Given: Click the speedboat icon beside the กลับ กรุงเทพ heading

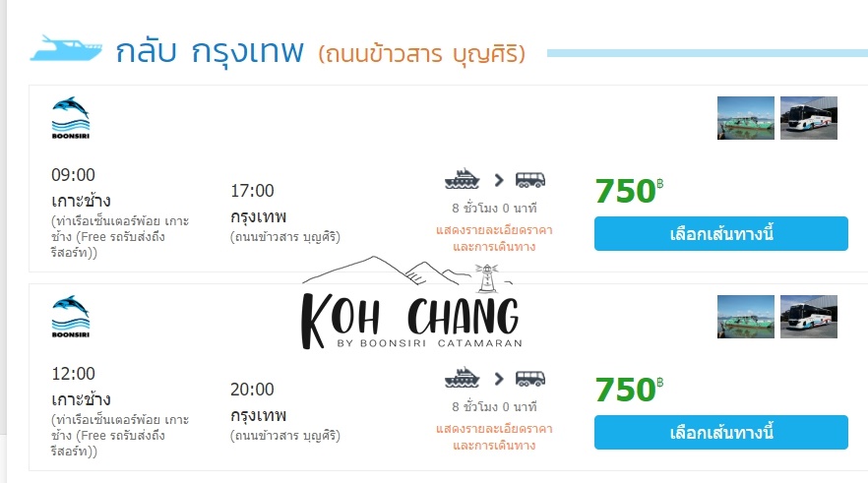Looking at the screenshot, I should (66, 47).
